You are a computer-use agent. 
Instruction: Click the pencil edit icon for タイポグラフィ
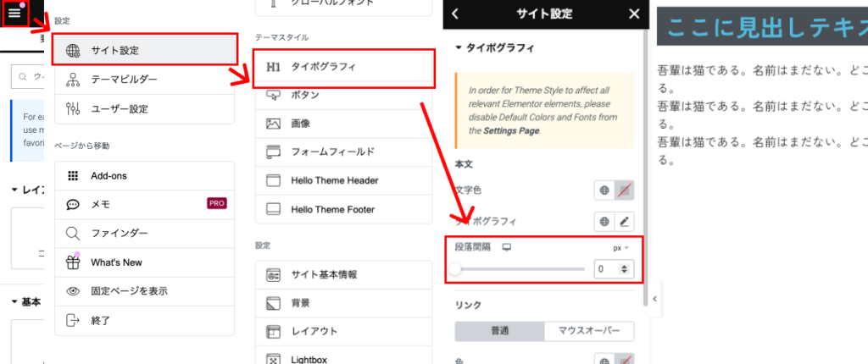[625, 222]
